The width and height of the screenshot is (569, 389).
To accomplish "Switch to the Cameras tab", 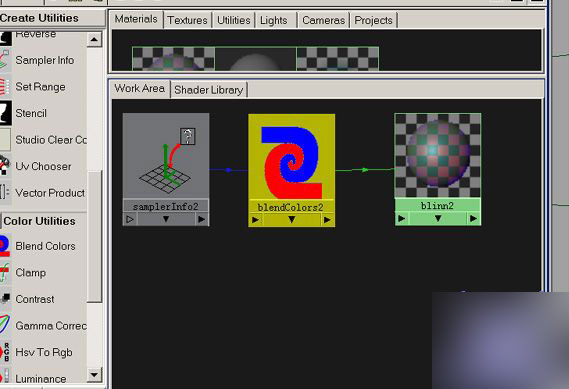I will click(x=323, y=20).
